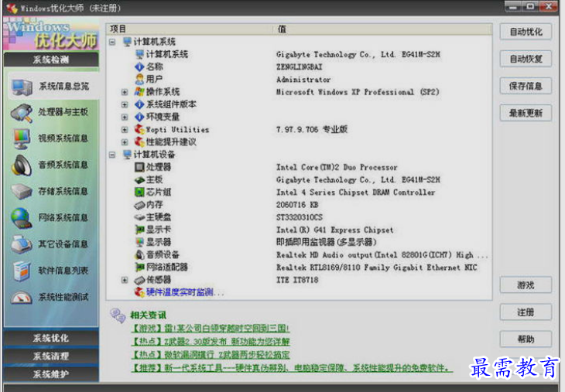Click the 处理器 chip icon in tree
The height and width of the screenshot is (392, 565).
click(139, 167)
